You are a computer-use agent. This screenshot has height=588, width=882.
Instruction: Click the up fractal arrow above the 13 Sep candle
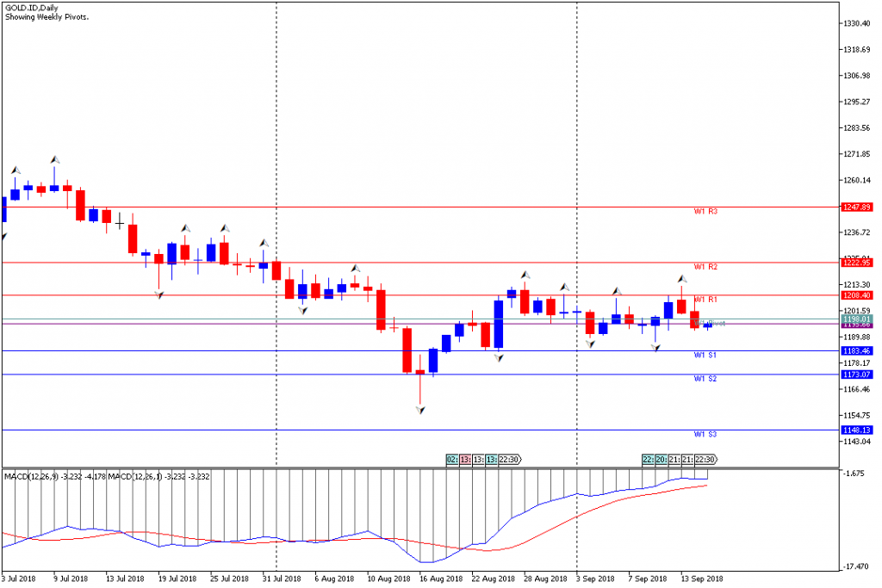(x=682, y=279)
